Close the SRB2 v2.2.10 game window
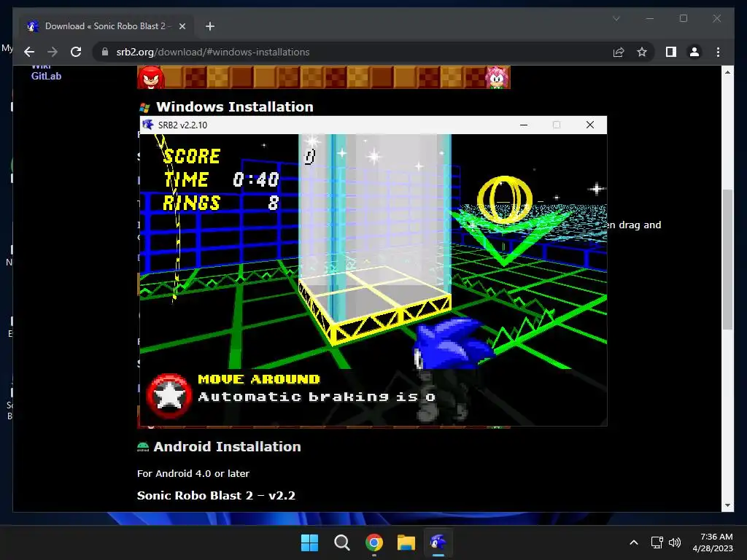 point(589,125)
